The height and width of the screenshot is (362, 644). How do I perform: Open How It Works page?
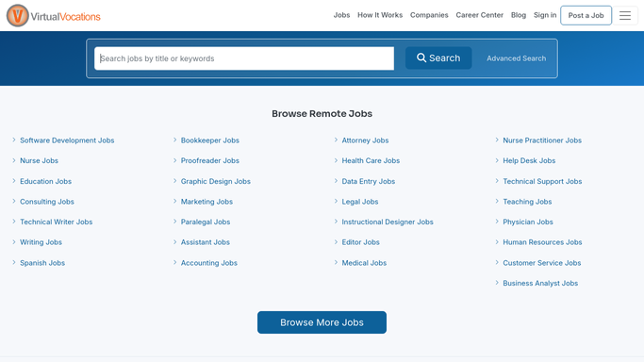click(380, 15)
